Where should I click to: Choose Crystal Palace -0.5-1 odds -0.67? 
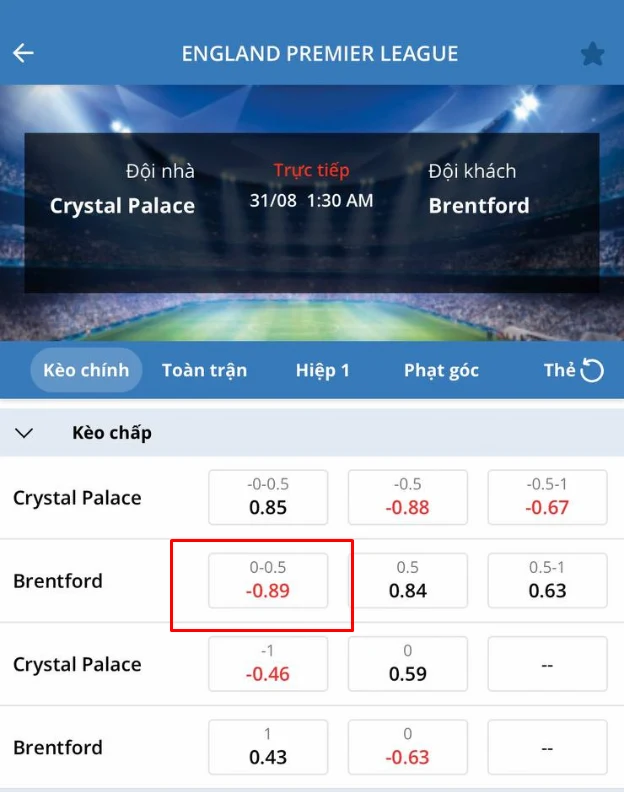[547, 497]
